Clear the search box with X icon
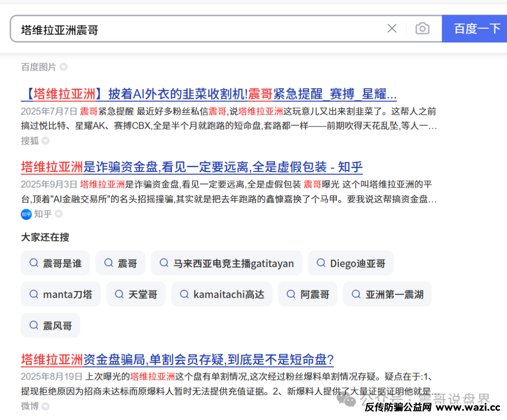507x420 pixels. point(392,29)
